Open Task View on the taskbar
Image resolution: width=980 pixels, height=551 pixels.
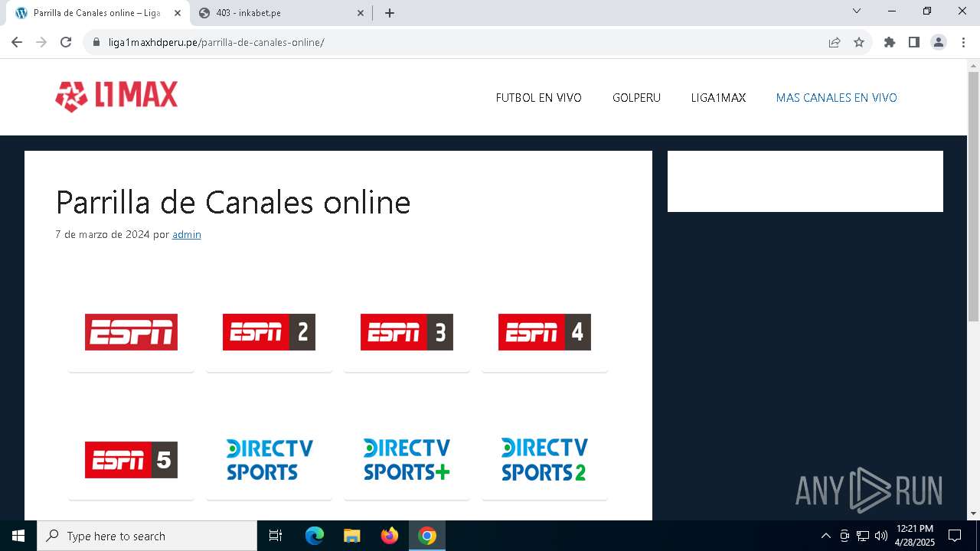coord(276,536)
